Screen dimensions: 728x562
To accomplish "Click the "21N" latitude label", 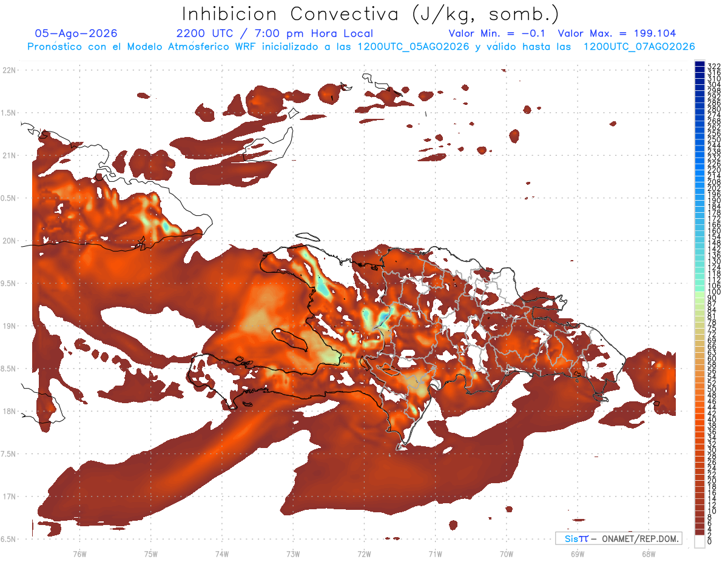I will pyautogui.click(x=8, y=155).
